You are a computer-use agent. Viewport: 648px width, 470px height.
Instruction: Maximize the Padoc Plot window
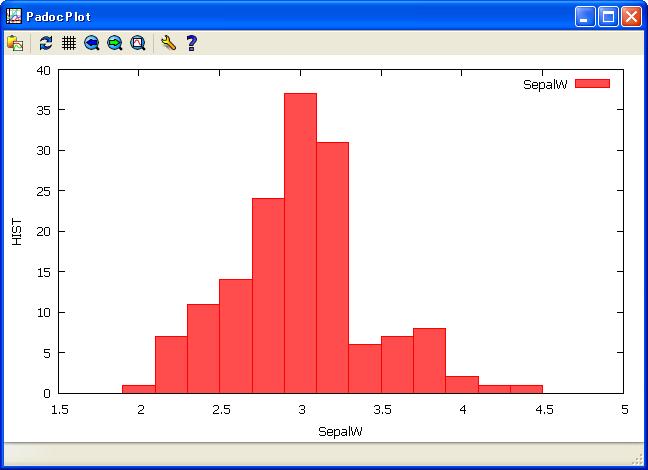click(x=608, y=16)
